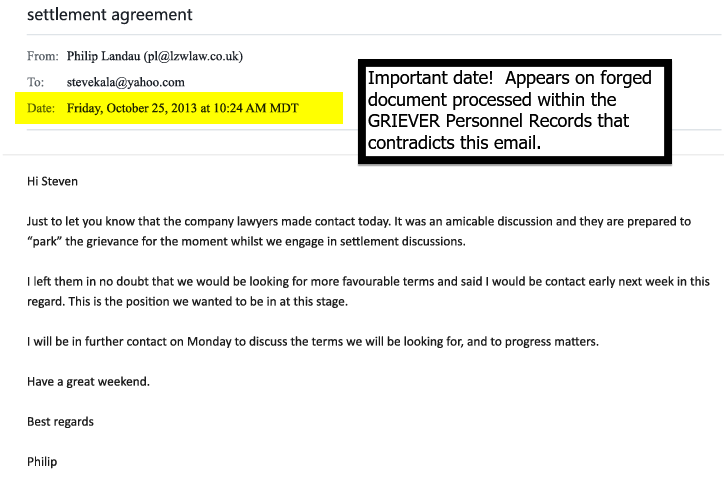Screen dimensions: 724x480
Task: Click the 'Hi Steven' greeting line
Action: [x=52, y=181]
